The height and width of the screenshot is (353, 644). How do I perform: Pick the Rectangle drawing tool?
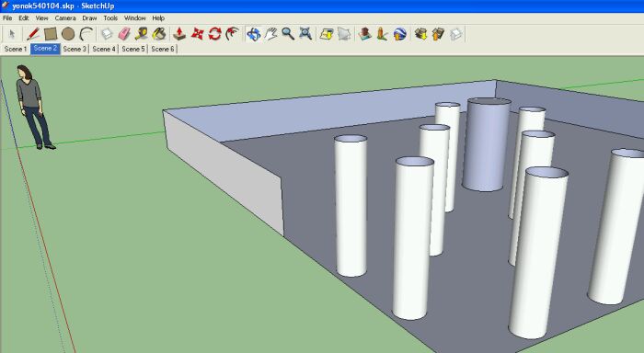click(x=50, y=34)
